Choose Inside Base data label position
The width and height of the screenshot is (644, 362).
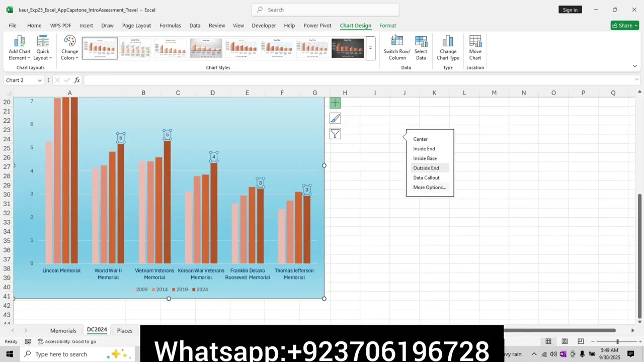pos(425,158)
